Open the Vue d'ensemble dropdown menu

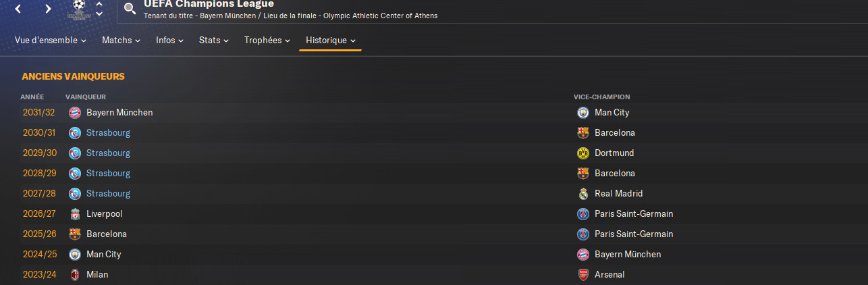(x=51, y=41)
